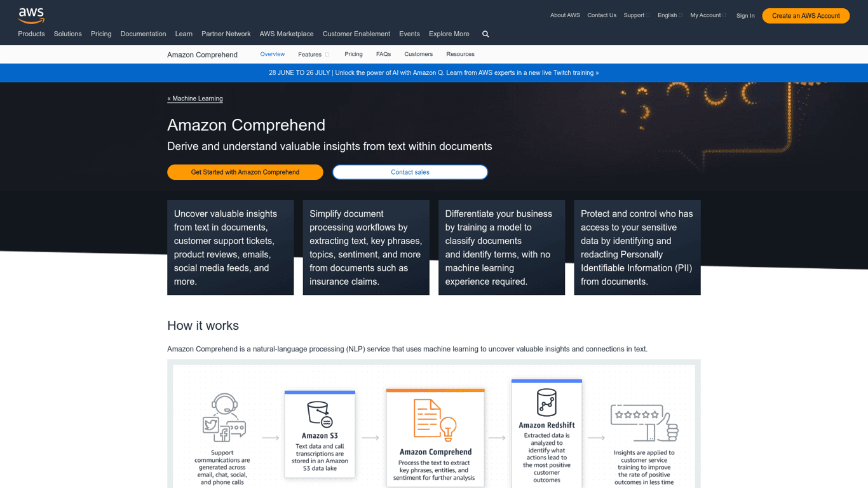Click the 'How it works' heading

pyautogui.click(x=203, y=326)
